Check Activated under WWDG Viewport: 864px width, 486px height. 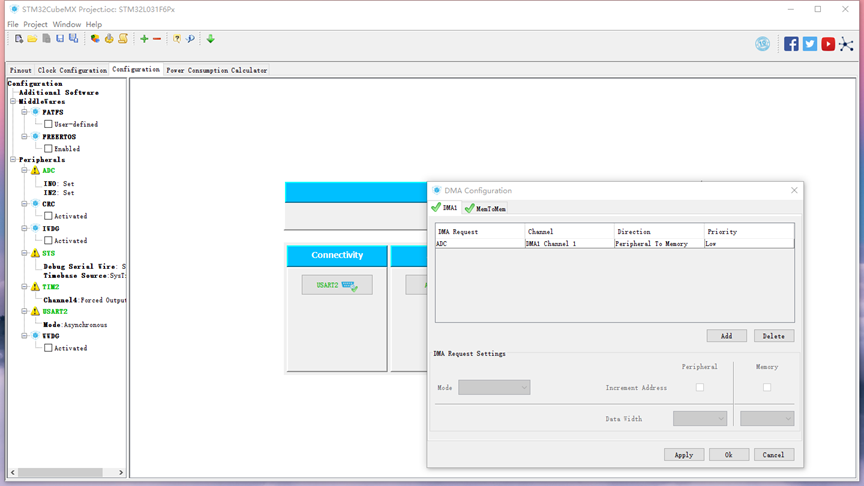[48, 348]
